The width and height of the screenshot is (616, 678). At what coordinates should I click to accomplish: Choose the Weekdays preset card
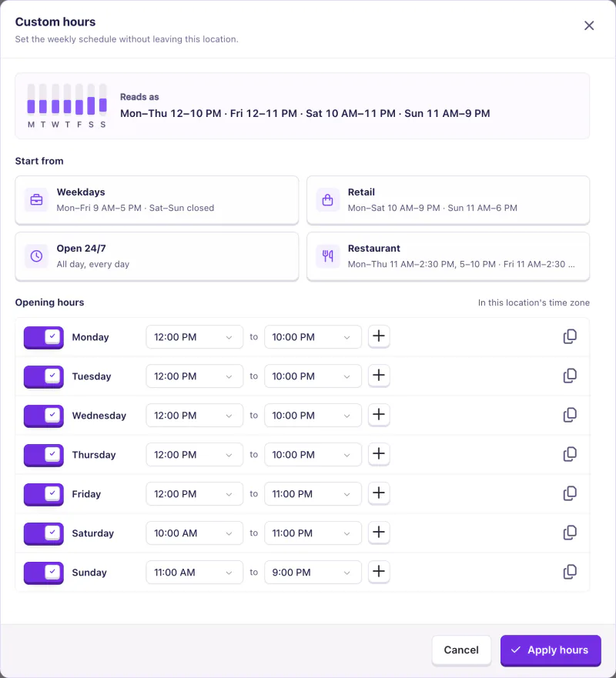[x=156, y=200]
